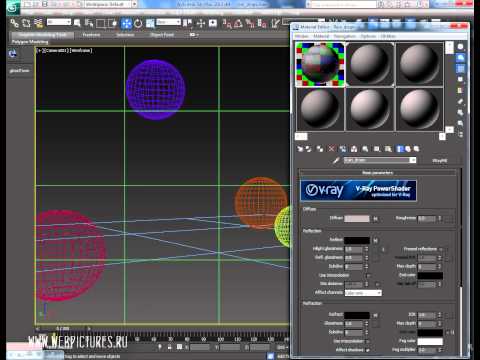Toggle the Backlight option in Material Editor
This screenshot has width=480, height=360.
pyautogui.click(x=461, y=58)
